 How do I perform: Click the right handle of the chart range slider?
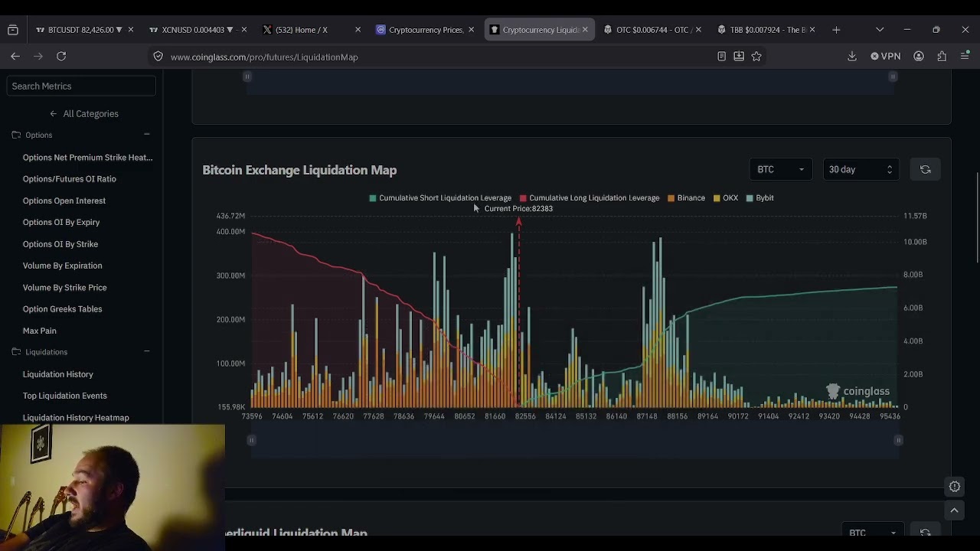898,440
